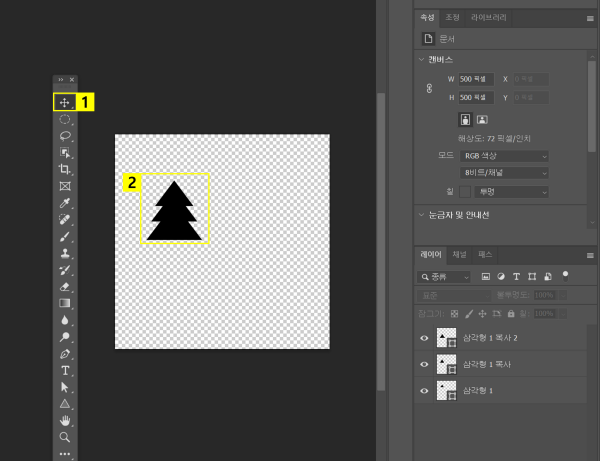This screenshot has width=600, height=461.
Task: Open the Edit Toolbar three-dots menu
Action: [x=65, y=454]
